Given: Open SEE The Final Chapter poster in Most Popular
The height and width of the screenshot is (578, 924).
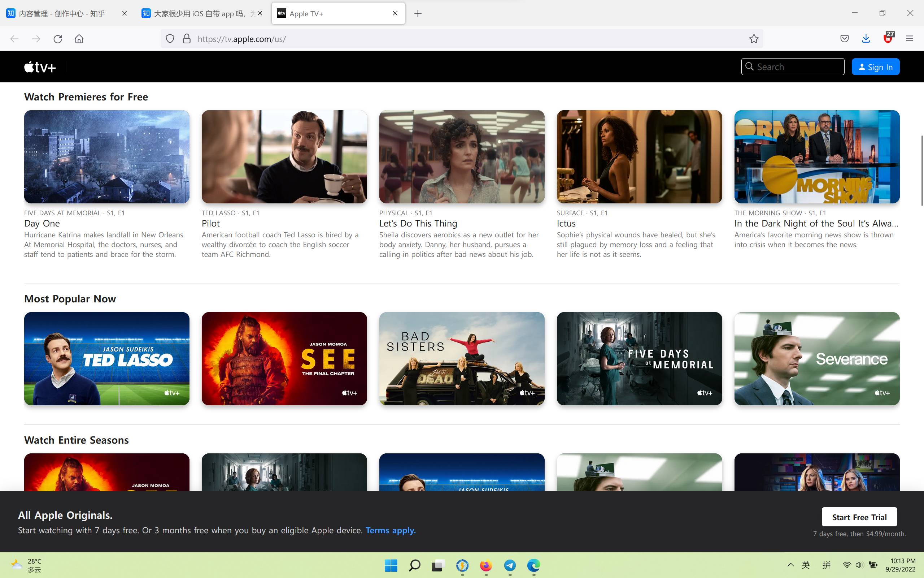Looking at the screenshot, I should tap(284, 359).
